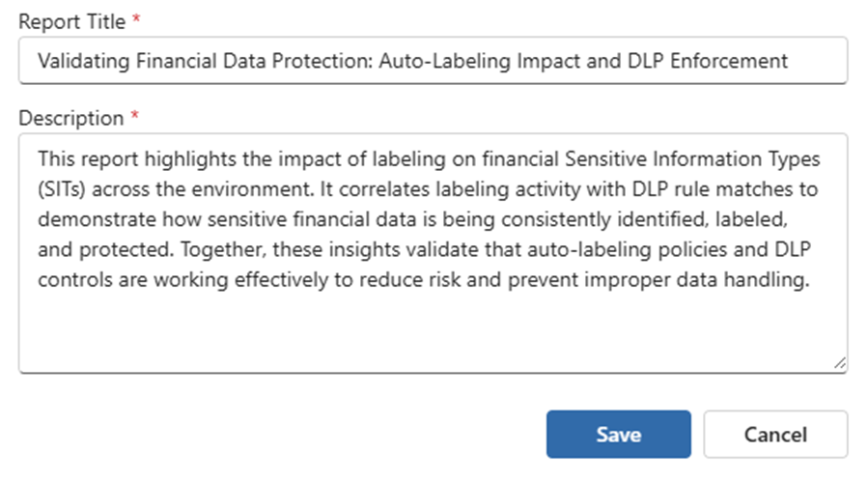Save the report details
This screenshot has height=481, width=868.
tap(618, 435)
